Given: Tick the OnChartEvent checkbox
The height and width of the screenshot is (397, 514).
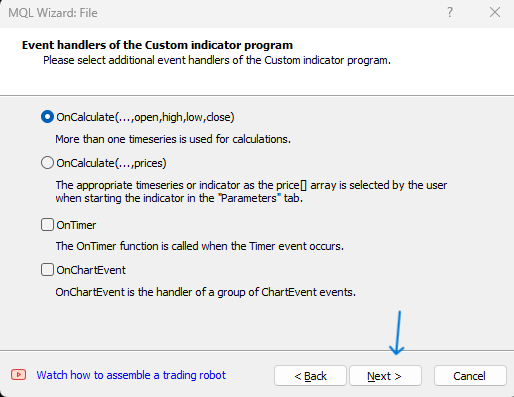Looking at the screenshot, I should point(47,270).
